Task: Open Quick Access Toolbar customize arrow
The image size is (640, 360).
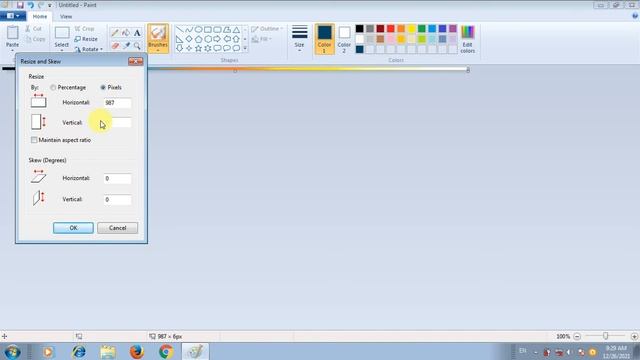Action: pyautogui.click(x=49, y=5)
